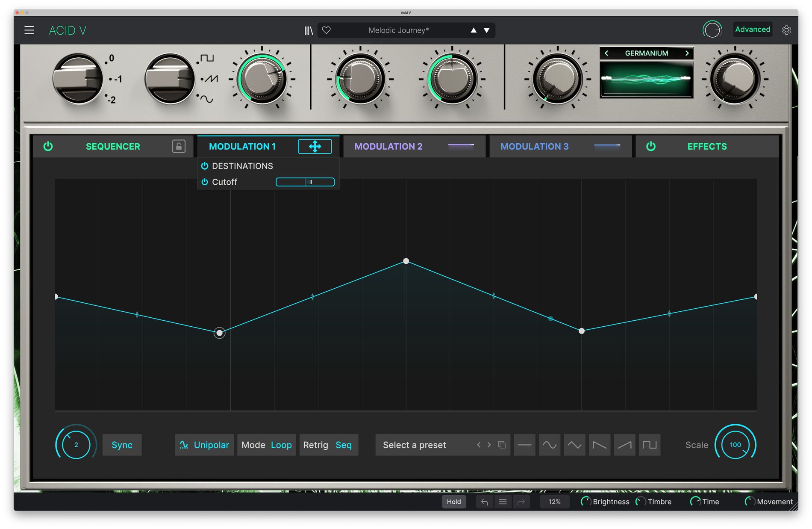
Task: Click the Sync button
Action: coord(122,445)
